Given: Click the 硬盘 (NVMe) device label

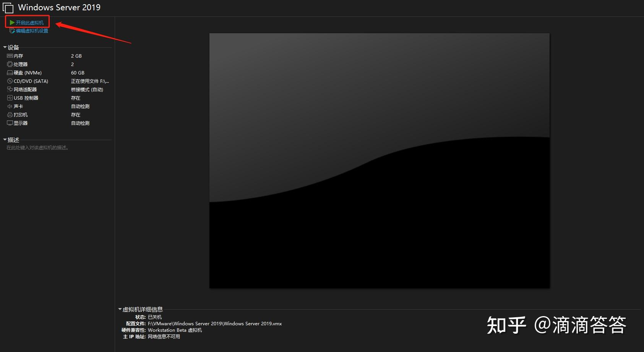Looking at the screenshot, I should 28,73.
